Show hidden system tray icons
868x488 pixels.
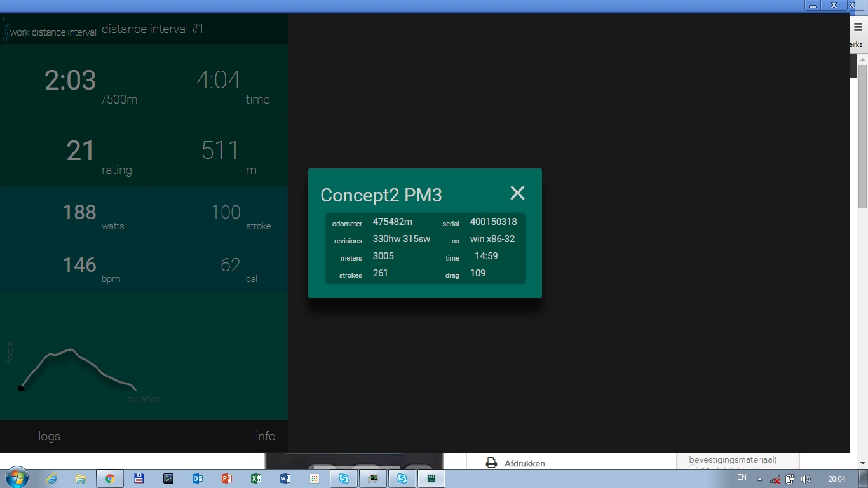(759, 479)
